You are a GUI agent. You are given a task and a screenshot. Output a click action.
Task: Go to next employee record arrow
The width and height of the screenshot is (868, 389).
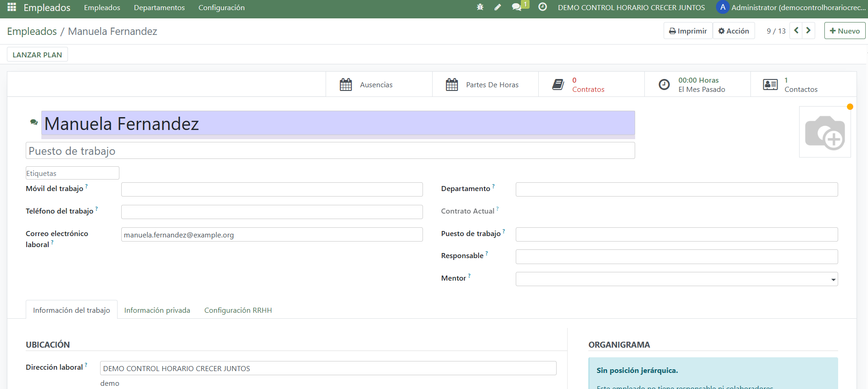pyautogui.click(x=809, y=31)
